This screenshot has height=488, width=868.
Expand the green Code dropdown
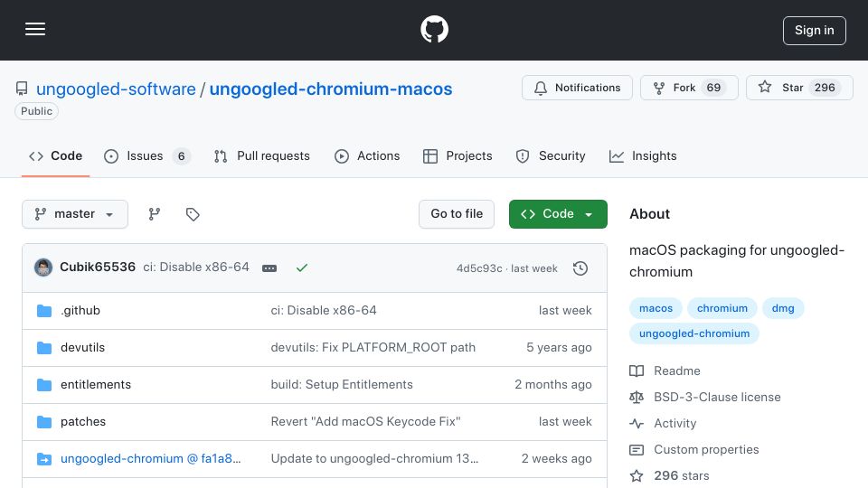pyautogui.click(x=558, y=214)
